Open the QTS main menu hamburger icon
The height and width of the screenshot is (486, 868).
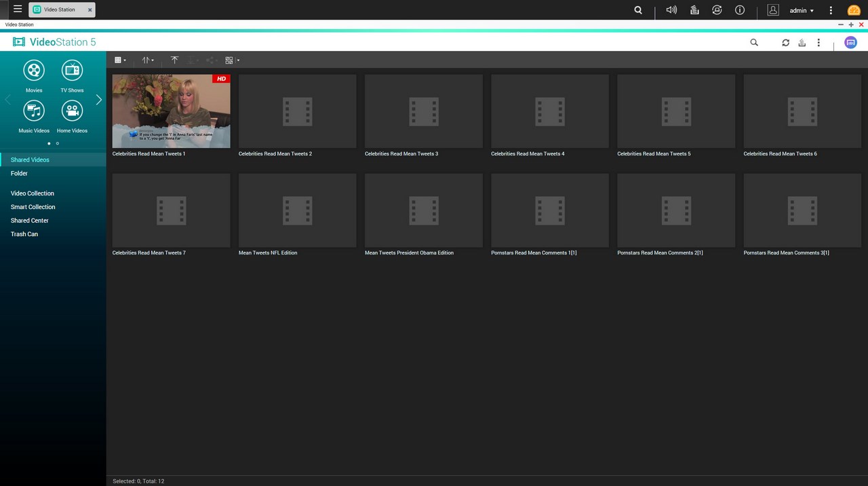[18, 10]
